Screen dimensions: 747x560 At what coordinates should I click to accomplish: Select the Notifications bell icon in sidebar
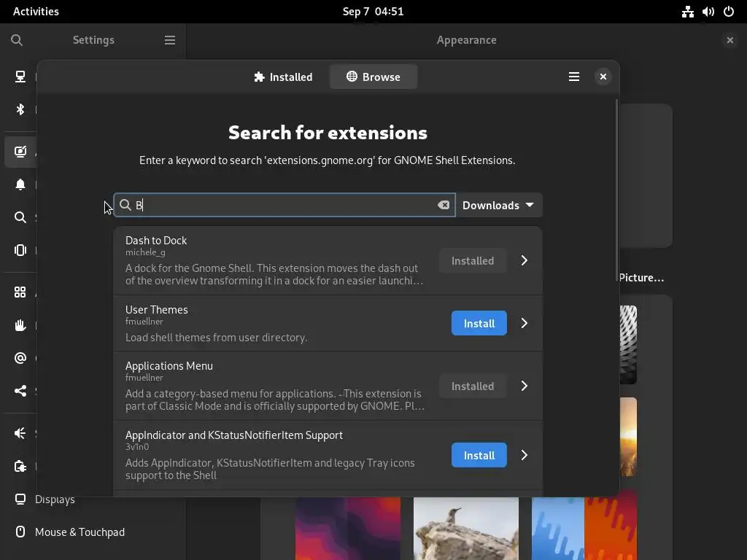click(x=20, y=184)
